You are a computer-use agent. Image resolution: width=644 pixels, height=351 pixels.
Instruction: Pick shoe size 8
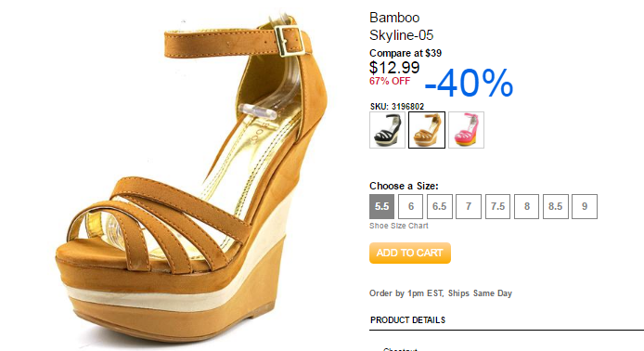pos(526,206)
